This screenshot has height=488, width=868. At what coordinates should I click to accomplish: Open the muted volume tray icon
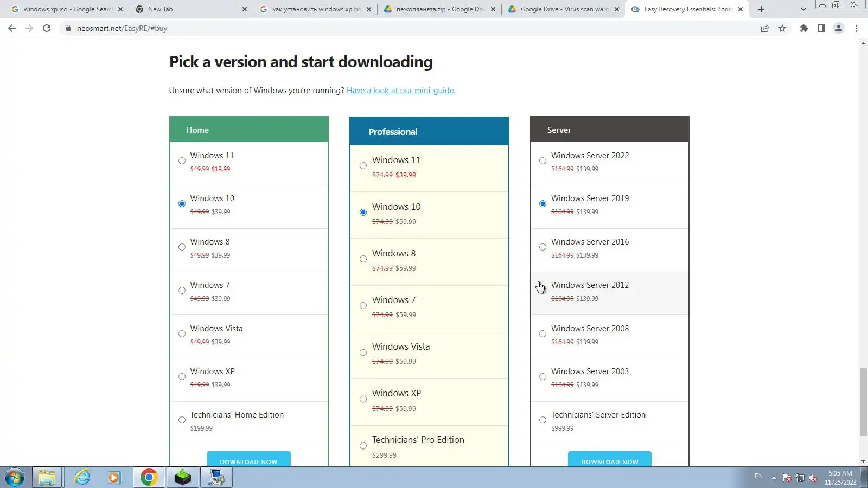[x=813, y=478]
